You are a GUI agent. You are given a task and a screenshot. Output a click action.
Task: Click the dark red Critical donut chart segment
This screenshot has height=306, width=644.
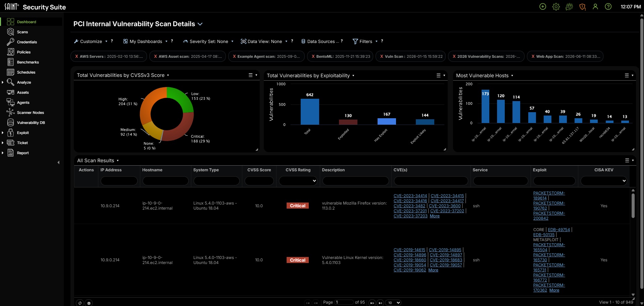(181, 129)
